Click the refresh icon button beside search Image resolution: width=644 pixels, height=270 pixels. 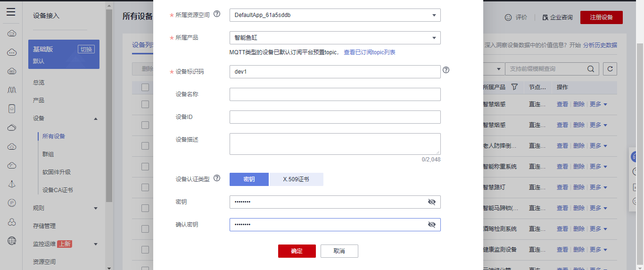point(610,69)
